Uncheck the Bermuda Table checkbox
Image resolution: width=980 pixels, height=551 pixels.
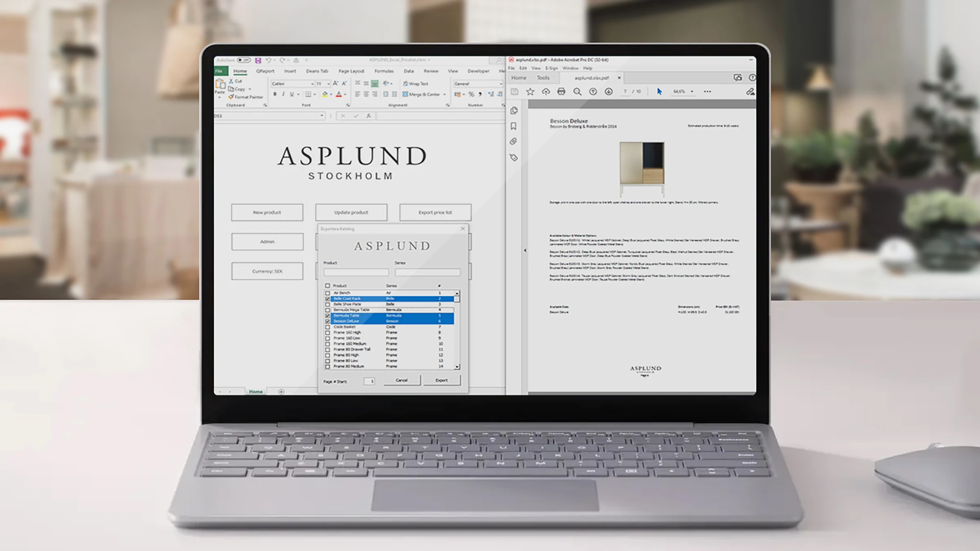328,316
